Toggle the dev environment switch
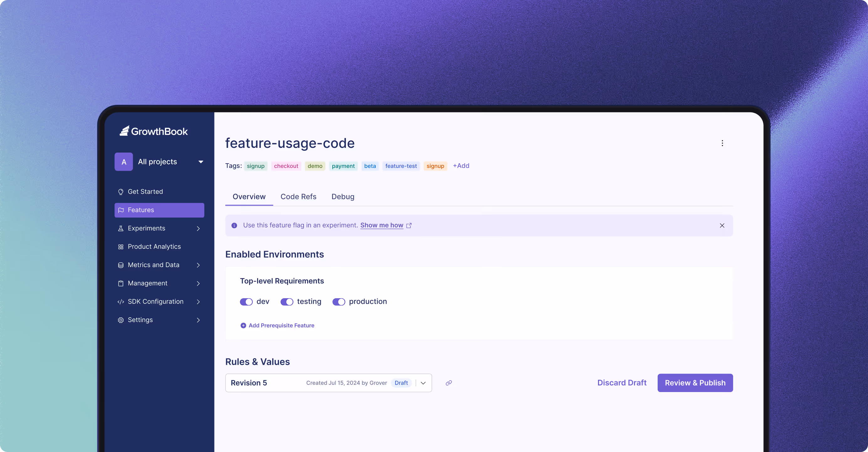The height and width of the screenshot is (452, 868). (246, 302)
